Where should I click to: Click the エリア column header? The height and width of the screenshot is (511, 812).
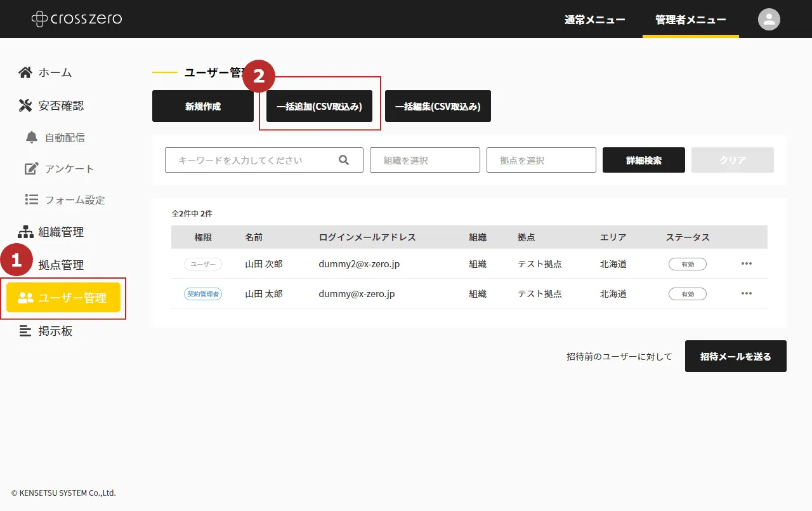[x=613, y=237]
